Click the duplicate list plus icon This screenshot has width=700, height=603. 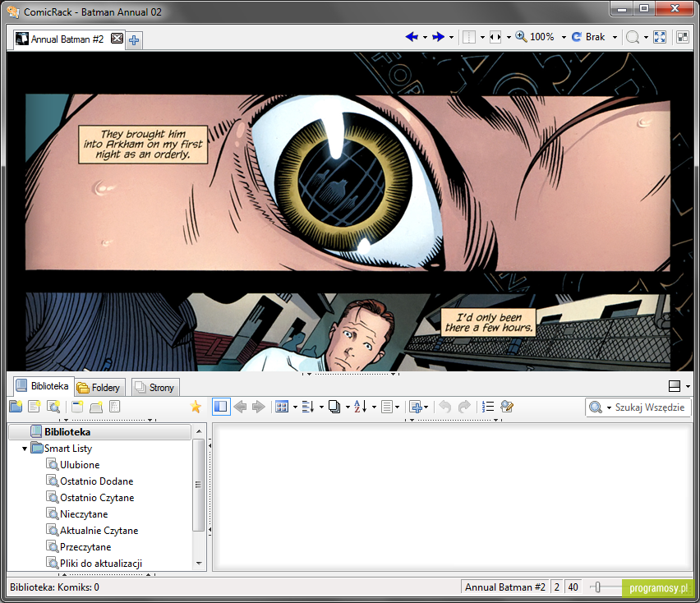tap(415, 407)
